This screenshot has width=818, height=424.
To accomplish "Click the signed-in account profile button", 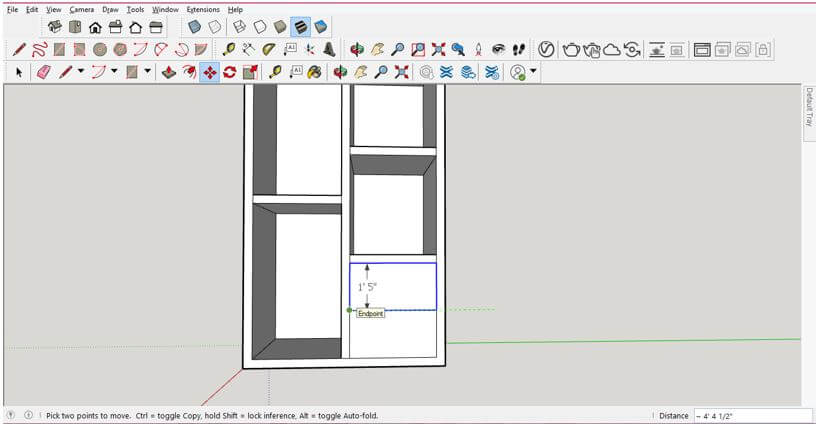I will [518, 72].
